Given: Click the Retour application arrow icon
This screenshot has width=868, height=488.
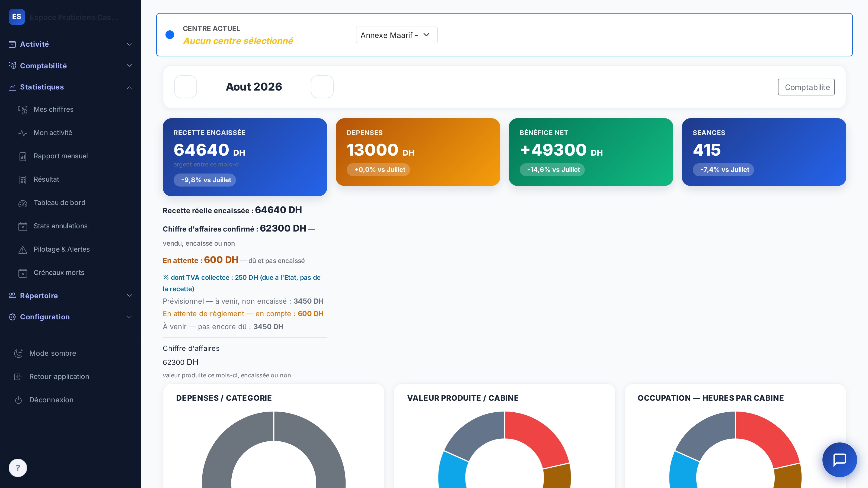Looking at the screenshot, I should point(18,377).
